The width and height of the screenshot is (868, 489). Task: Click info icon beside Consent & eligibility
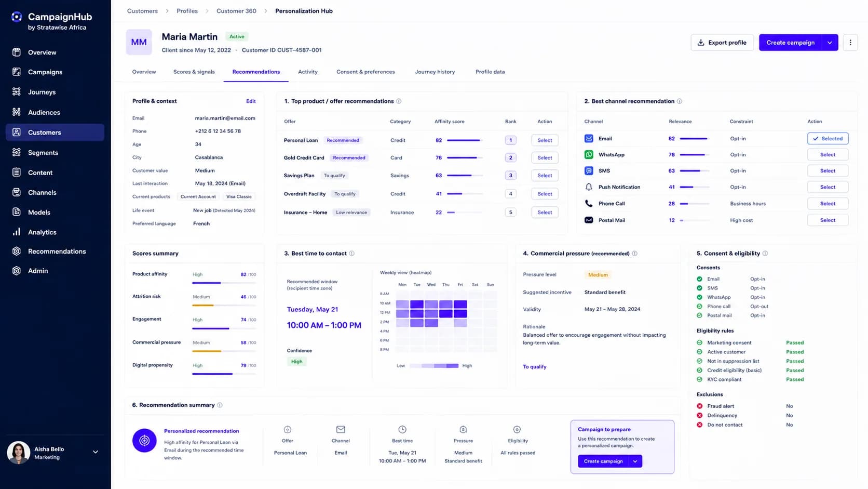point(765,254)
